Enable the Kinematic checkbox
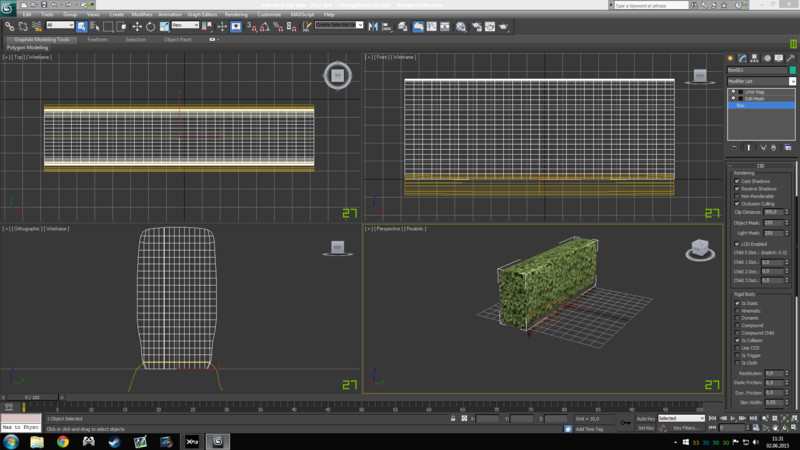The width and height of the screenshot is (800, 450). (x=737, y=310)
